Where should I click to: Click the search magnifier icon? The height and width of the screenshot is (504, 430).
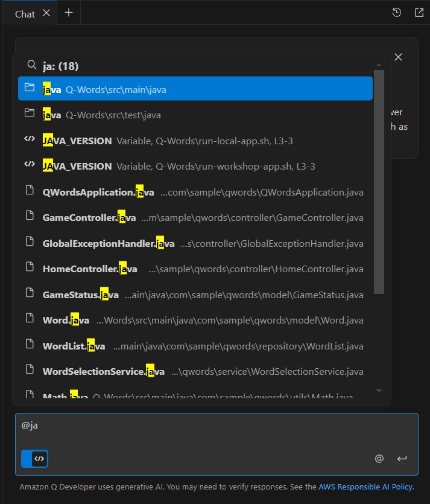(x=31, y=65)
